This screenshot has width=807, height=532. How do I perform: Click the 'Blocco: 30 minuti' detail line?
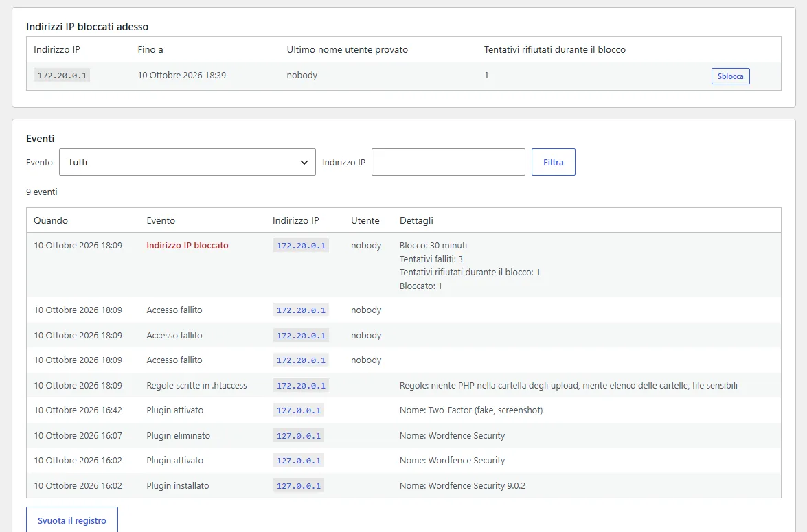[433, 246]
